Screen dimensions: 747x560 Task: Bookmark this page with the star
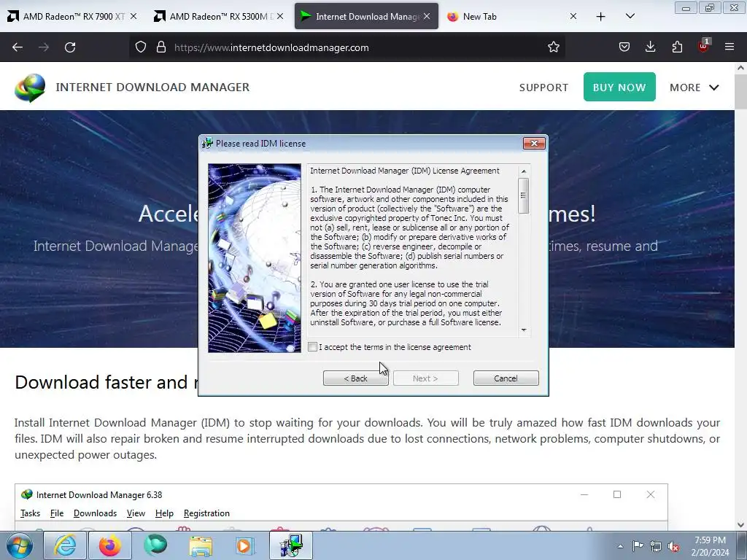[553, 47]
